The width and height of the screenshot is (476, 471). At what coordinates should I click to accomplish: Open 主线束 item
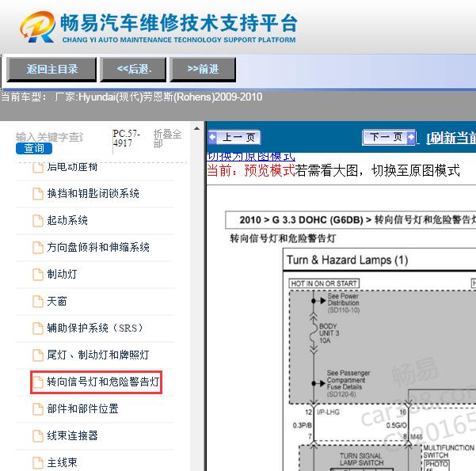(62, 463)
